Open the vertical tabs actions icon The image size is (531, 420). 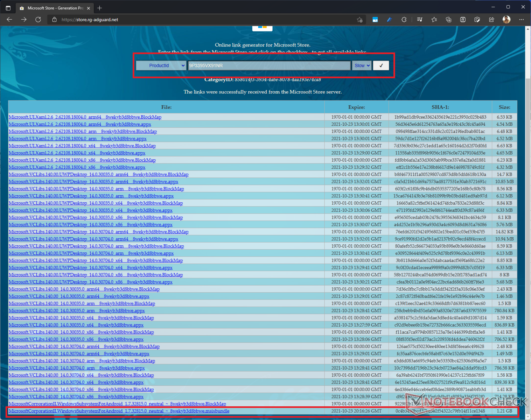click(8, 8)
